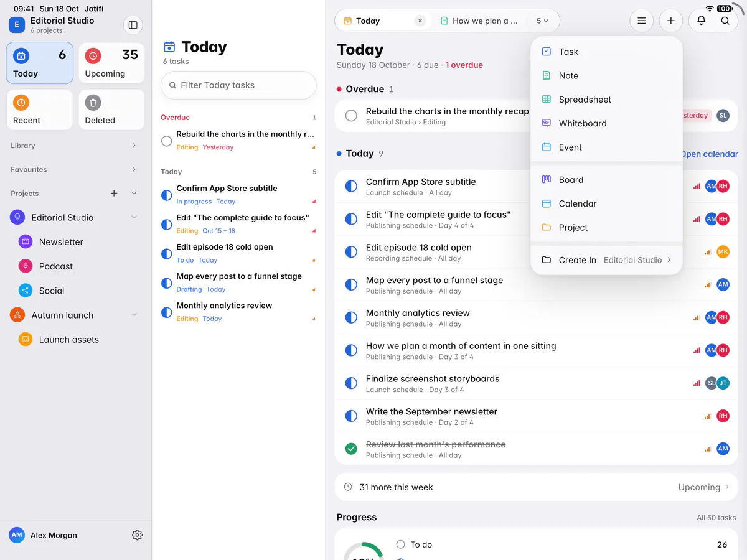
Task: Click the Autumn launch rocket icon
Action: click(17, 315)
